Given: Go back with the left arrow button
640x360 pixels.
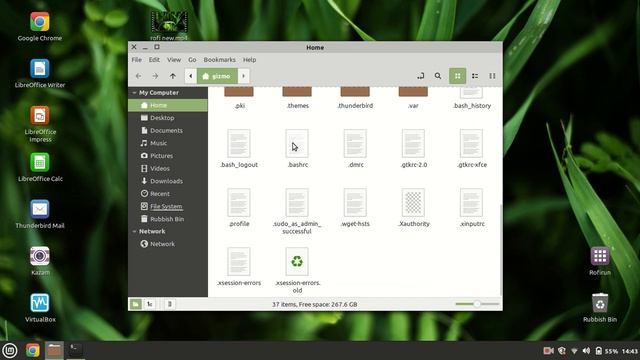Looking at the screenshot, I should tap(139, 76).
